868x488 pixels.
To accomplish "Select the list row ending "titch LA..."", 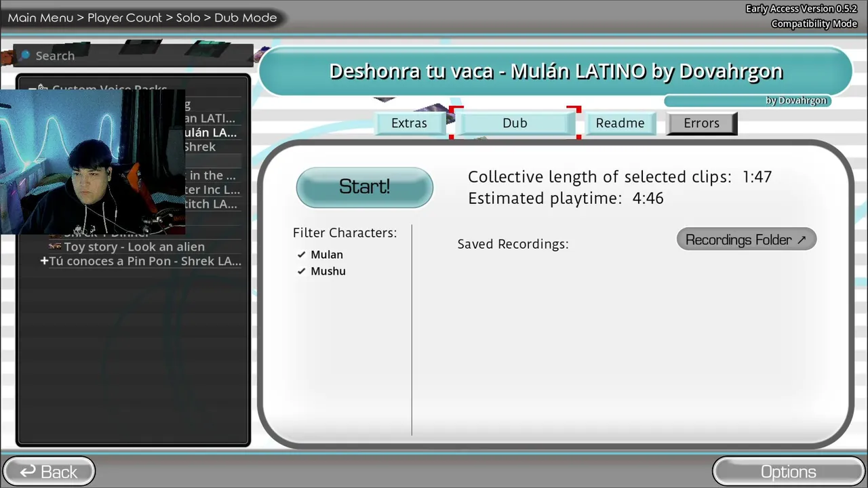I will tap(211, 204).
